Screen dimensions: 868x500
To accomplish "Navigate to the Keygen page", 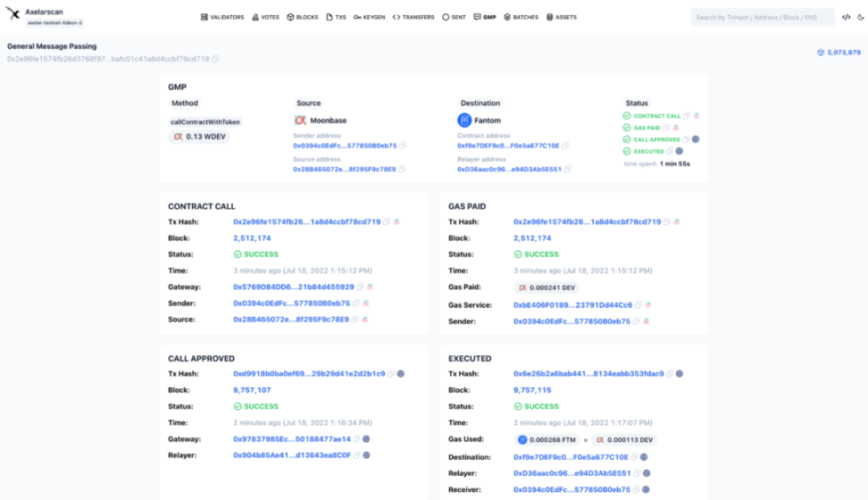I will point(369,17).
